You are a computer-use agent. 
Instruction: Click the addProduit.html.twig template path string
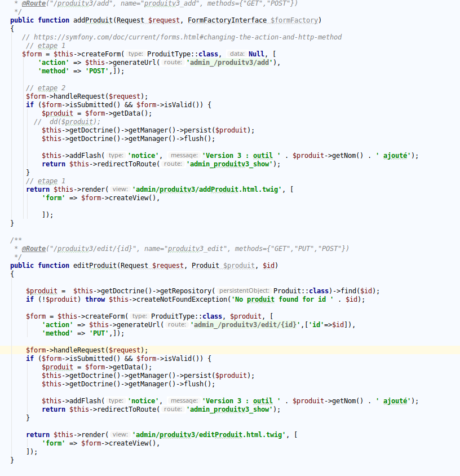point(207,189)
